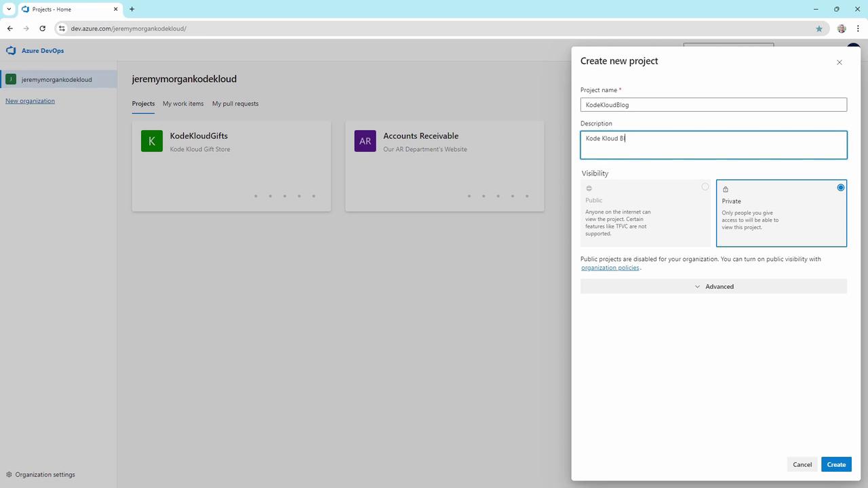Switch to the Projects tab
Screen dimensions: 868x488
(143, 104)
